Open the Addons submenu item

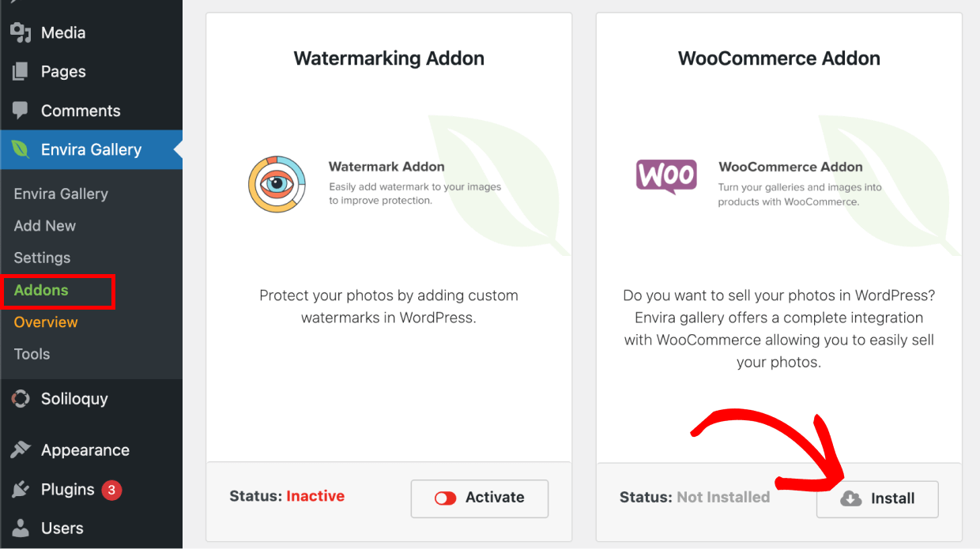pos(41,290)
